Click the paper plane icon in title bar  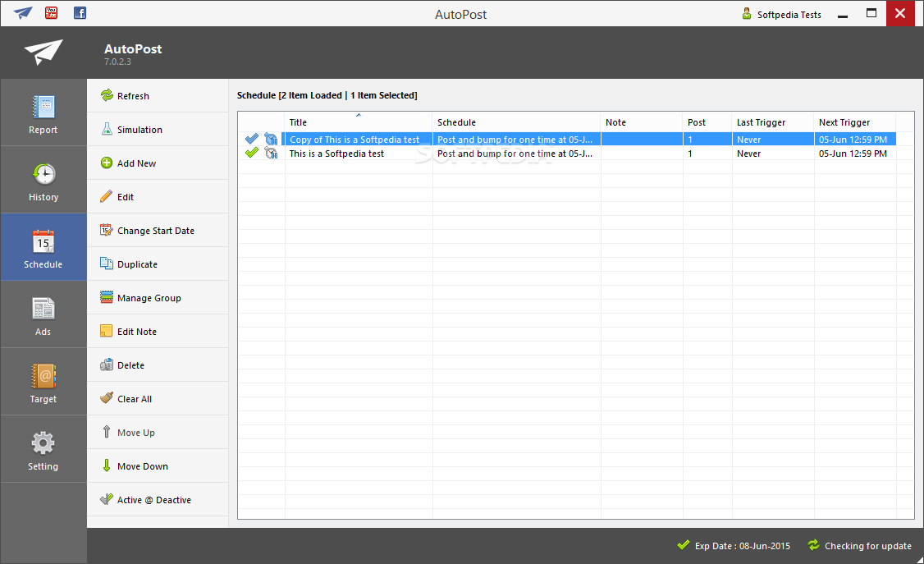coord(23,12)
